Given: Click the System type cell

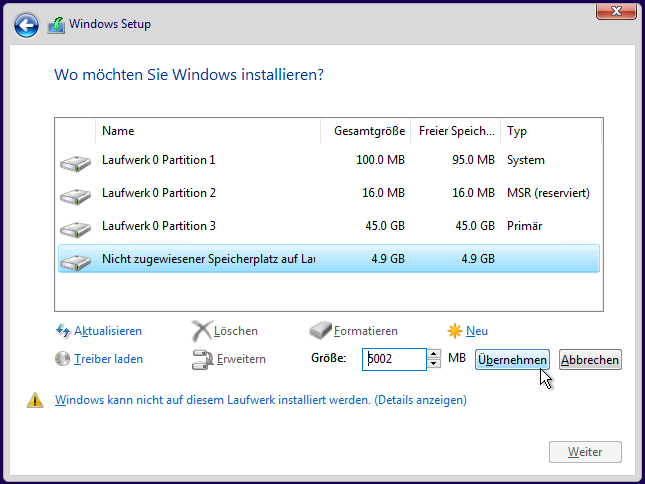Looking at the screenshot, I should tap(526, 160).
